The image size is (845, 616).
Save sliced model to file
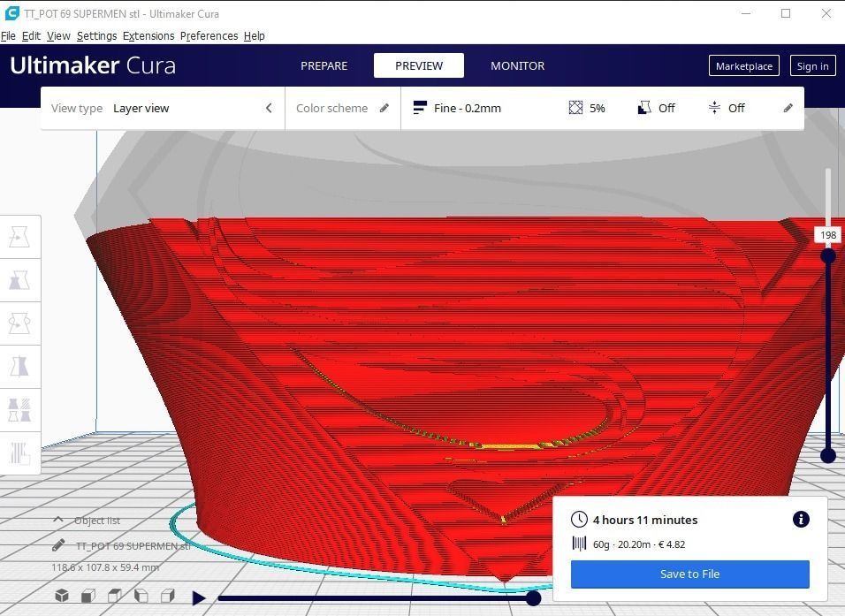[x=689, y=574]
